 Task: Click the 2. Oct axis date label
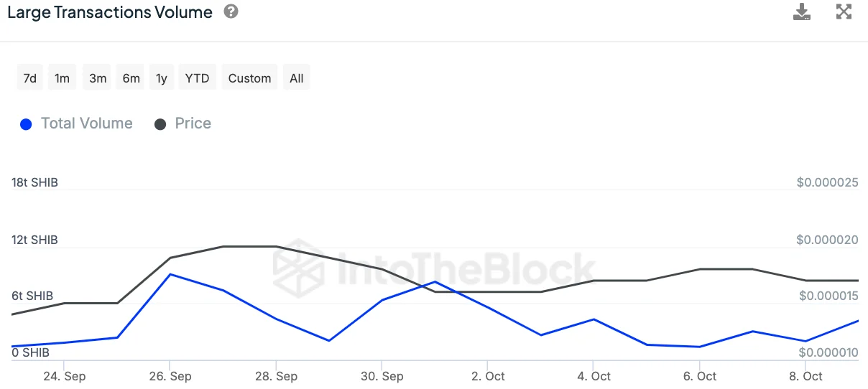click(487, 376)
